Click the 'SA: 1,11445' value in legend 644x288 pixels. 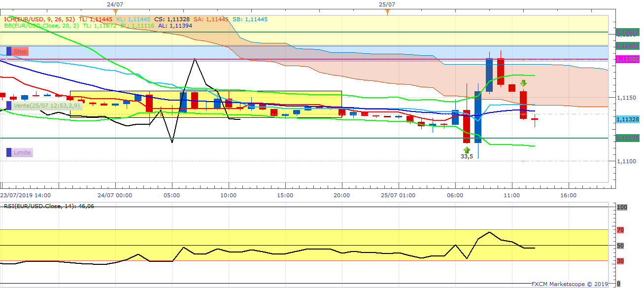pyautogui.click(x=211, y=19)
